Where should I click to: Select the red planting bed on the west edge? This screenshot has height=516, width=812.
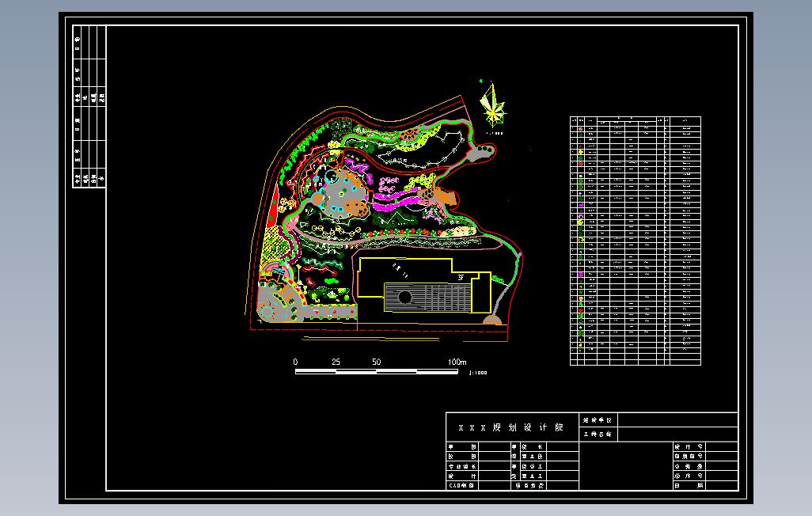pos(272,209)
